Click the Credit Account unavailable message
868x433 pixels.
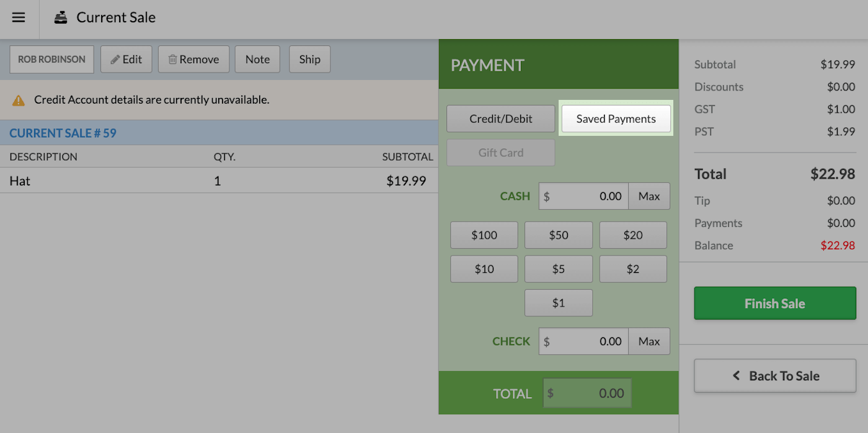[x=152, y=99]
